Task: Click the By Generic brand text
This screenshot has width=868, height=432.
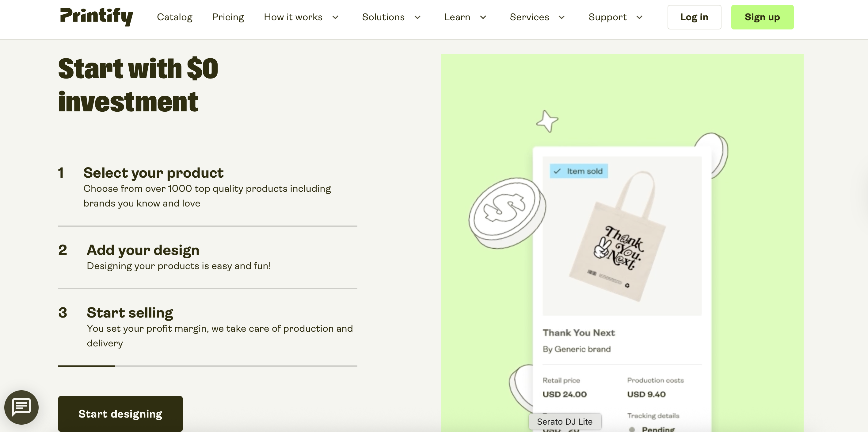Action: tap(577, 349)
